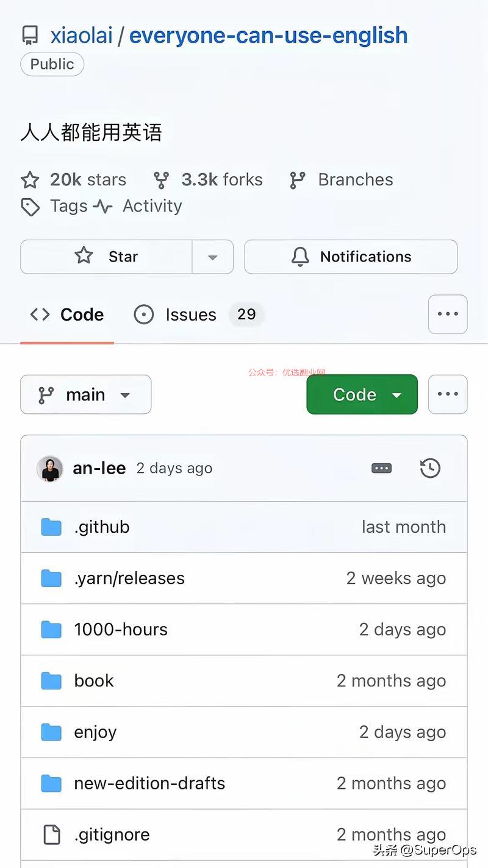Click 'last month' in the .github row

(404, 527)
